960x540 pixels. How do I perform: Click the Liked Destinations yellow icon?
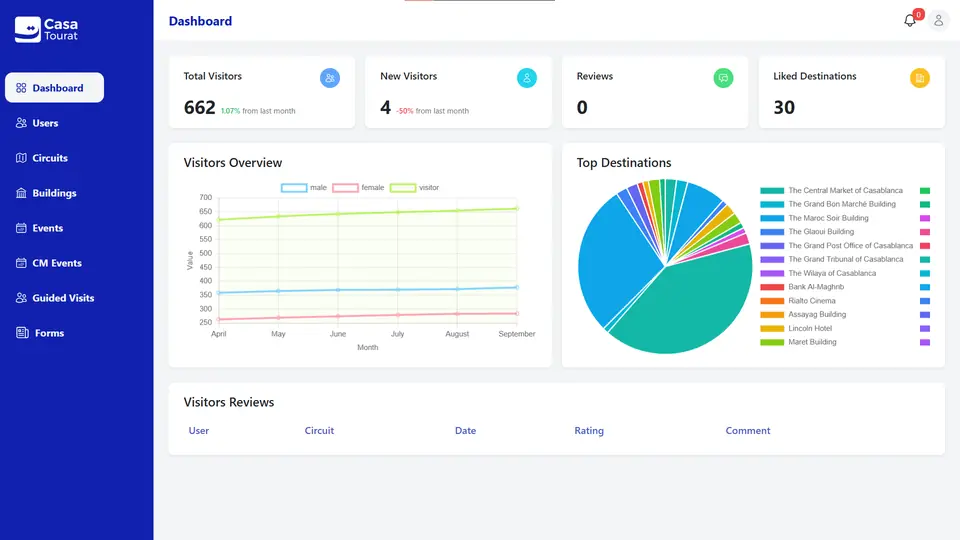click(920, 78)
